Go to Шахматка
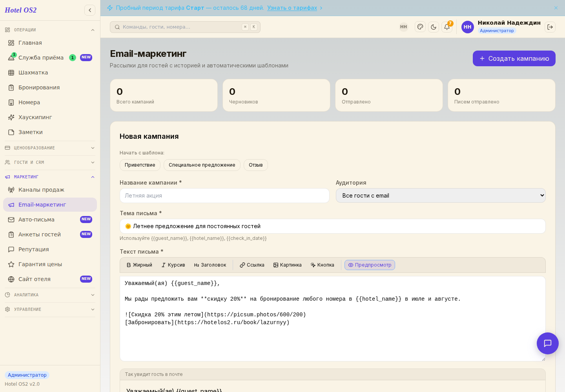The image size is (565, 392). [50, 73]
